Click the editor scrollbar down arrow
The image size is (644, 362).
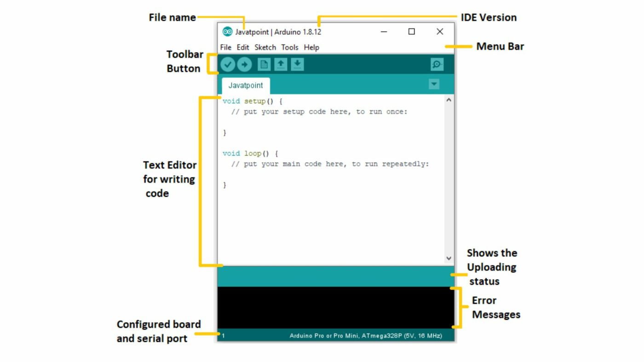click(x=449, y=259)
